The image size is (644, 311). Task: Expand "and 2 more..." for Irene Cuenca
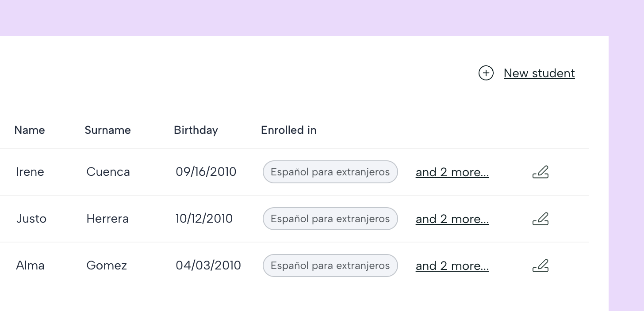click(452, 172)
